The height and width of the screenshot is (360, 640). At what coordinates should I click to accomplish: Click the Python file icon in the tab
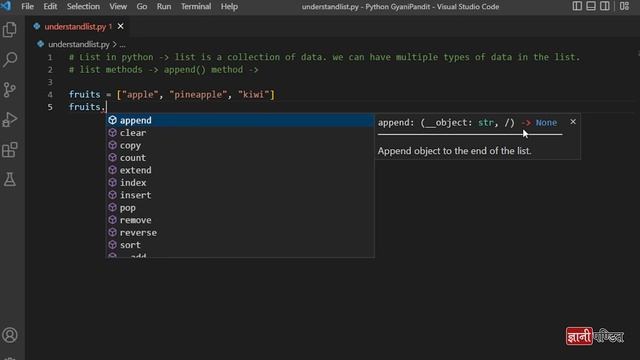tap(37, 27)
